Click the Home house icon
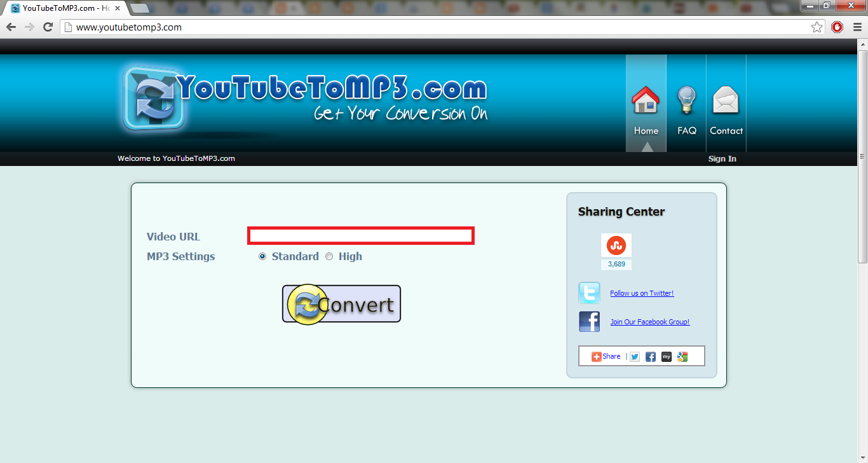 coord(646,100)
